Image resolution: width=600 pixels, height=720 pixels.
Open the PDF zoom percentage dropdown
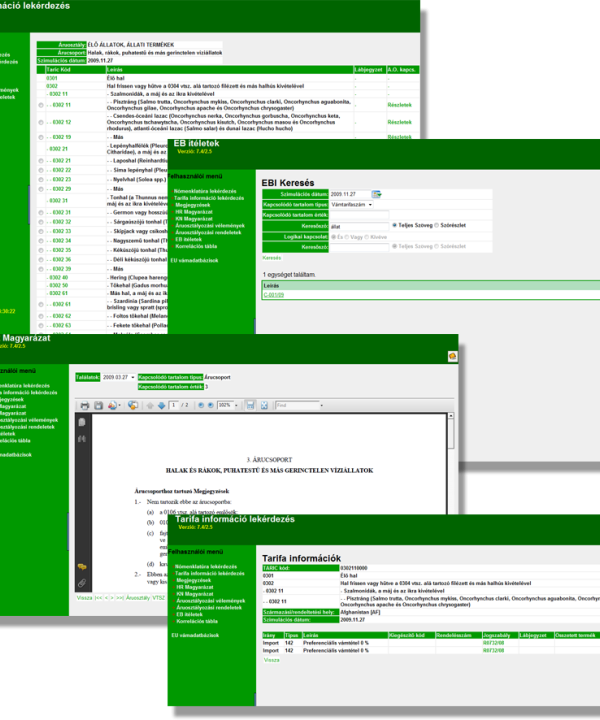point(236,405)
